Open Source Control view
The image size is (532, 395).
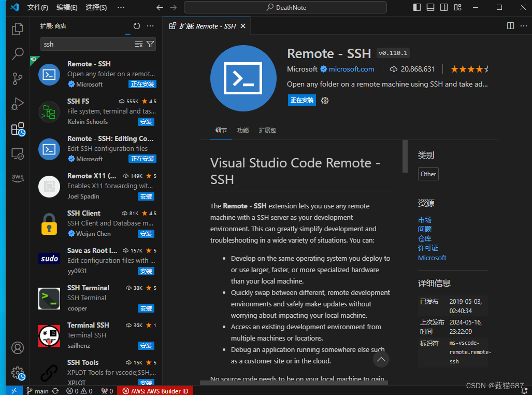coord(17,78)
